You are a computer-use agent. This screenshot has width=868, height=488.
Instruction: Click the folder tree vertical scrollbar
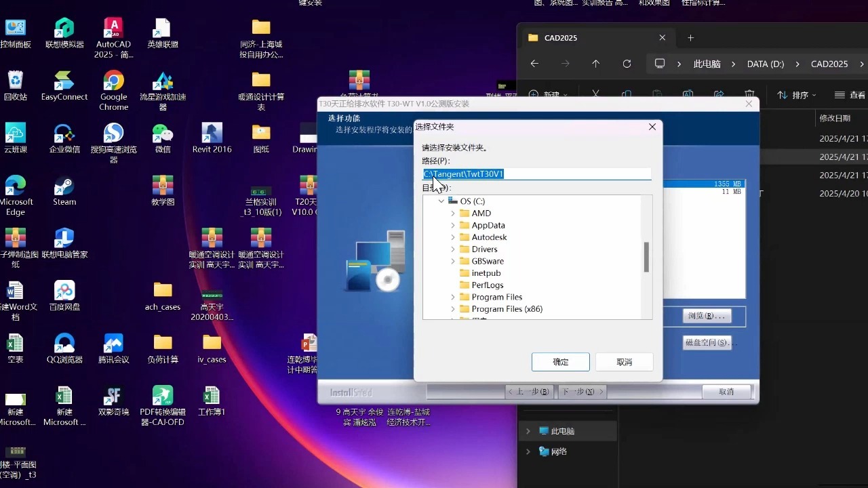(647, 257)
